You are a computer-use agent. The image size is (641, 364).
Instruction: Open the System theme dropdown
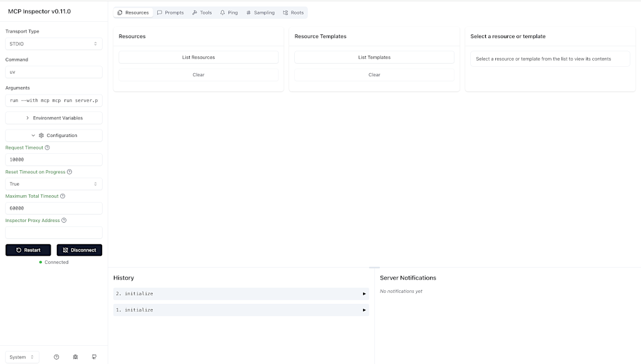(22, 357)
